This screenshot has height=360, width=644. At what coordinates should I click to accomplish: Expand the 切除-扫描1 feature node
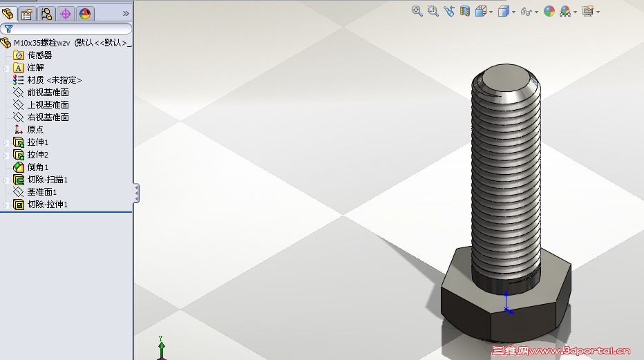pos(6,180)
